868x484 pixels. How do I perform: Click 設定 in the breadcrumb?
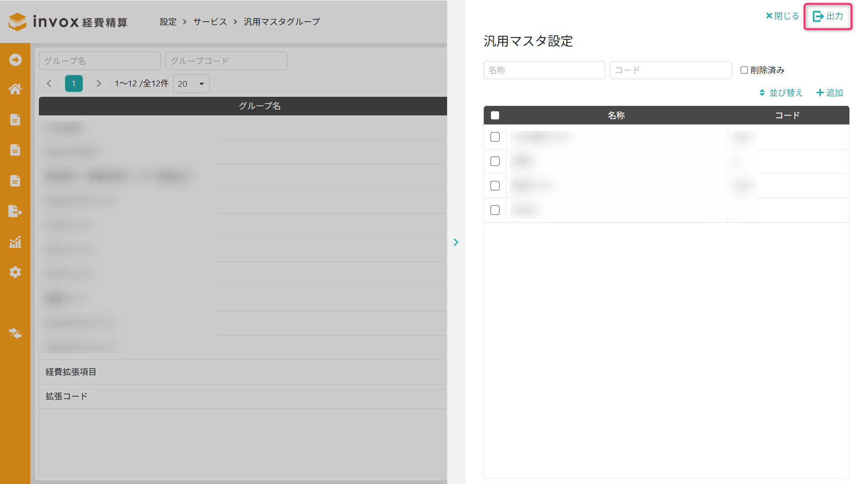pos(168,22)
